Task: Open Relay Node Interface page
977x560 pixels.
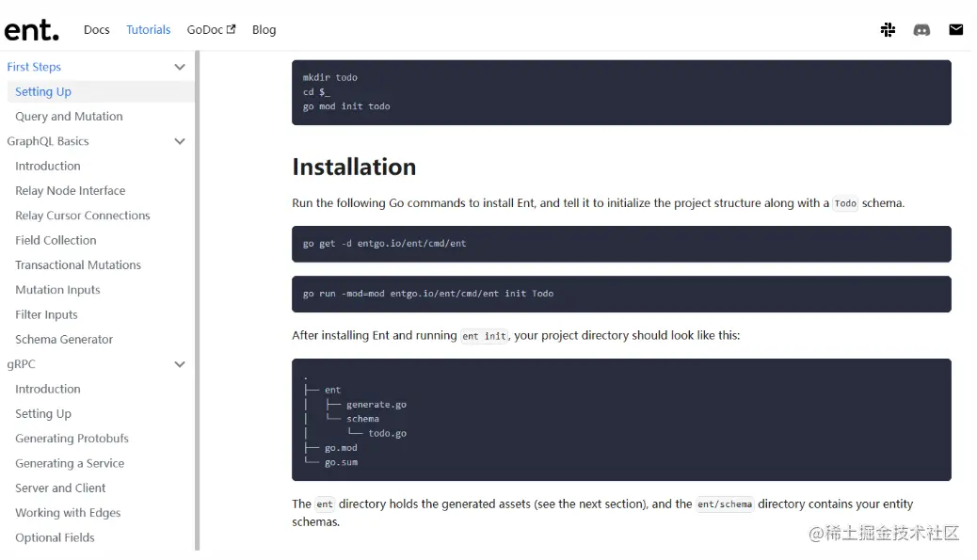Action: (71, 191)
